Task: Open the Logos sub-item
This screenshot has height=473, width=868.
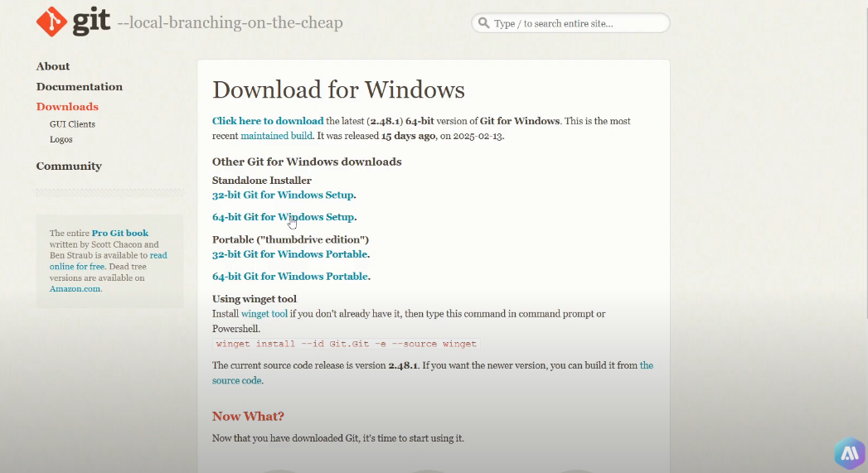Action: tap(61, 139)
